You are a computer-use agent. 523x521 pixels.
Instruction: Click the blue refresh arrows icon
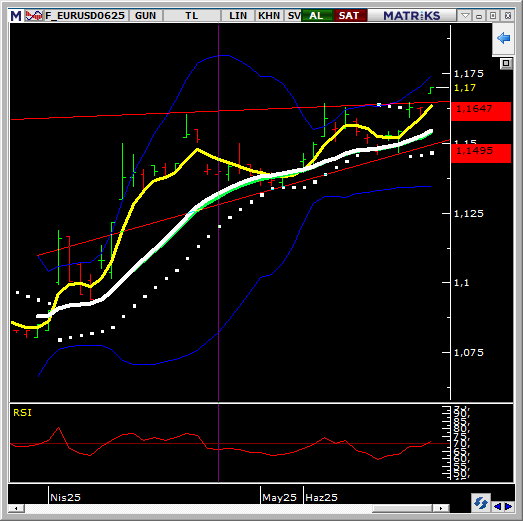pyautogui.click(x=481, y=503)
